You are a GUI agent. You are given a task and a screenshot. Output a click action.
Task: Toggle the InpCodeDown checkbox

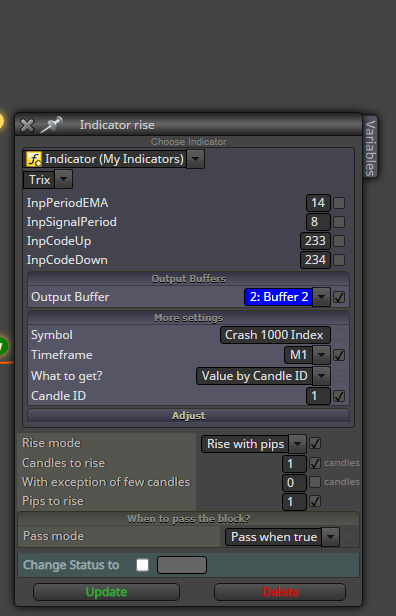[339, 260]
